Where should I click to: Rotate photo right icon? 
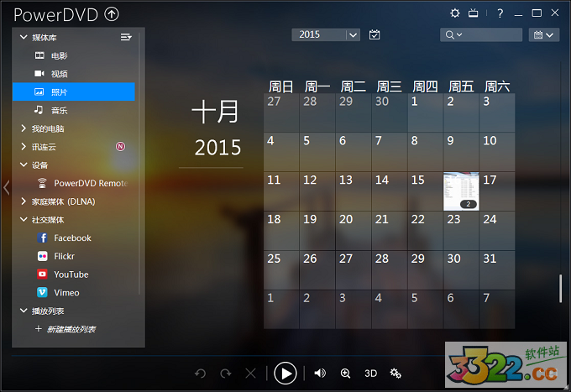coord(225,374)
